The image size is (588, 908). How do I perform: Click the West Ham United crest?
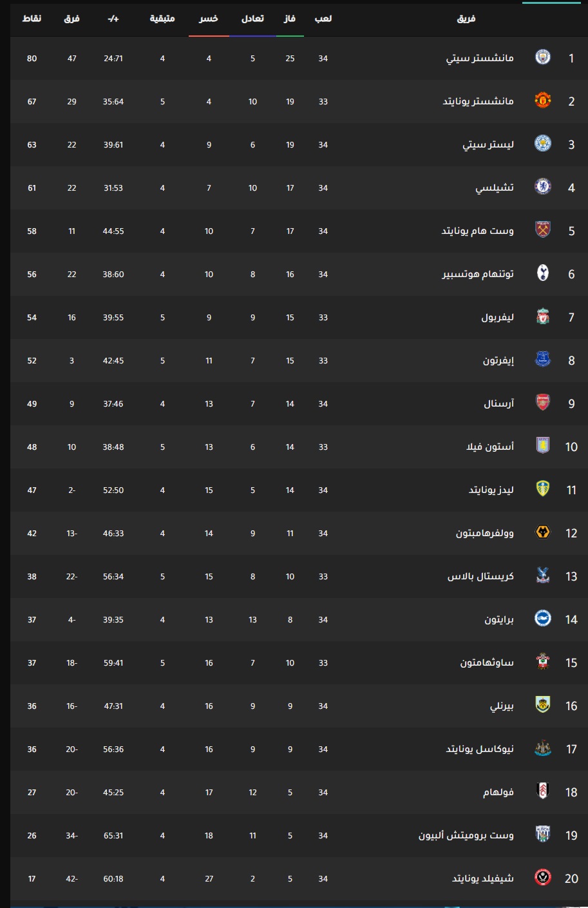[x=543, y=231]
